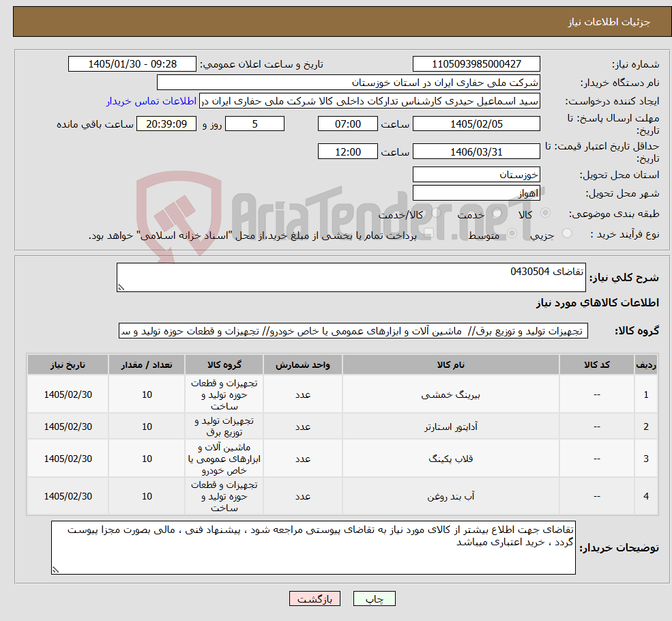Click the date cell in بیرینگ خمشی row
The image size is (672, 621).
68,394
